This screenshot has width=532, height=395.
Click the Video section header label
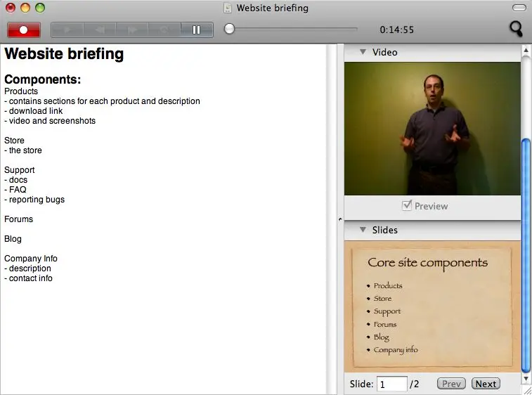click(x=384, y=52)
